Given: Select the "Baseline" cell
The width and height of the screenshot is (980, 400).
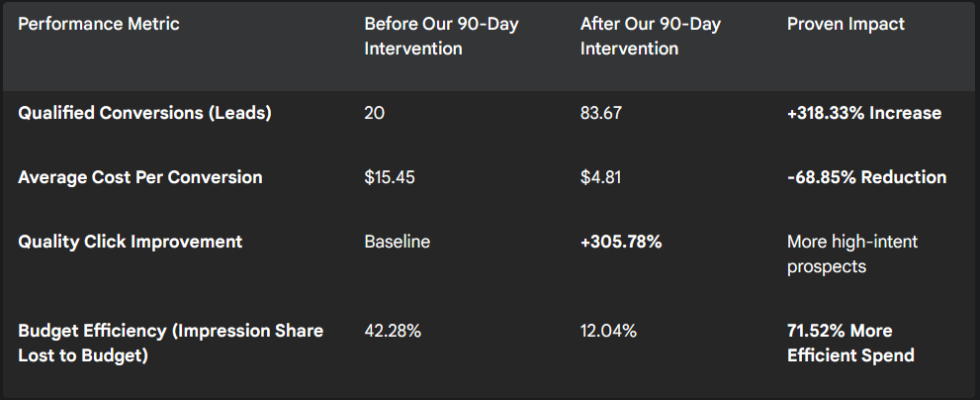Looking at the screenshot, I should [397, 242].
